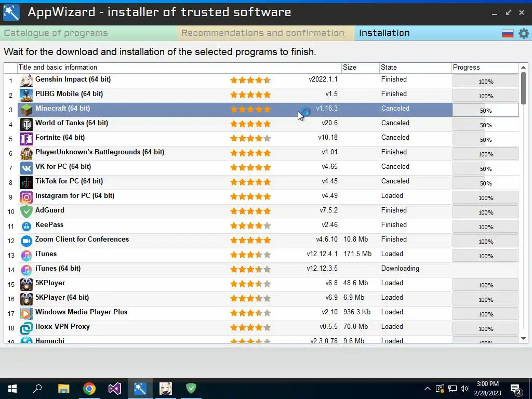Select the Hoxx VPN Proxy title

62,327
